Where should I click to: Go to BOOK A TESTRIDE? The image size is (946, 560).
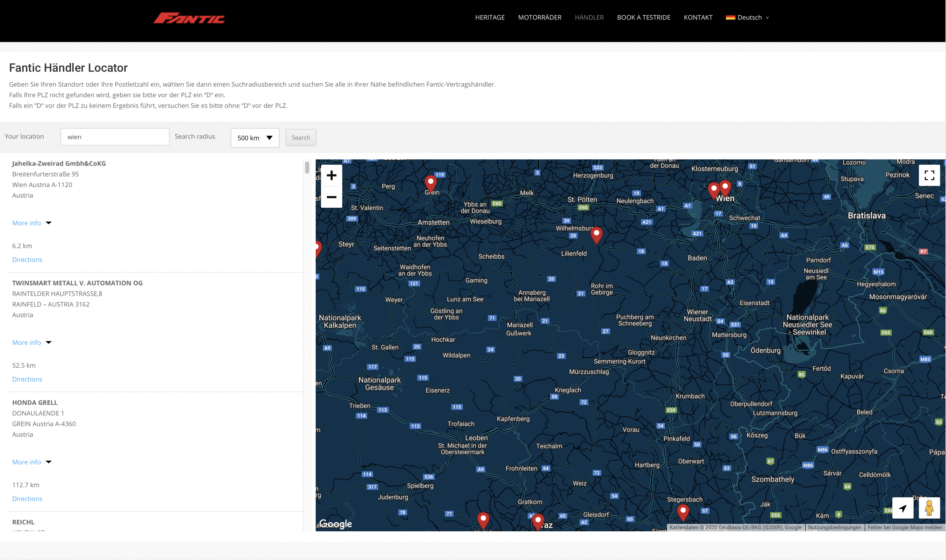coord(643,17)
